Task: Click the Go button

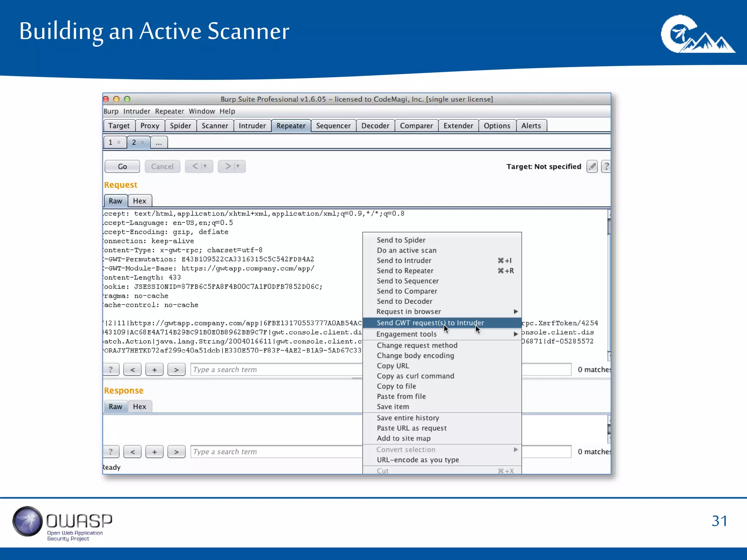Action: (122, 167)
